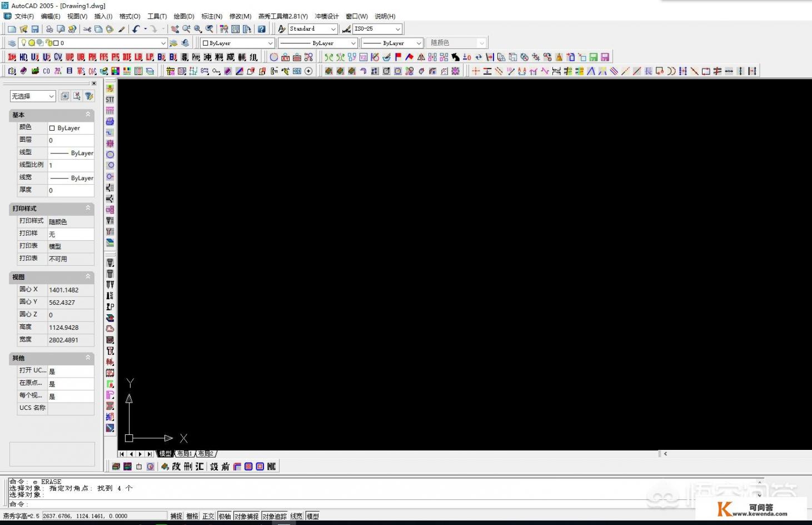
Task: Click the DIE toolbar icon
Action: coord(127,57)
